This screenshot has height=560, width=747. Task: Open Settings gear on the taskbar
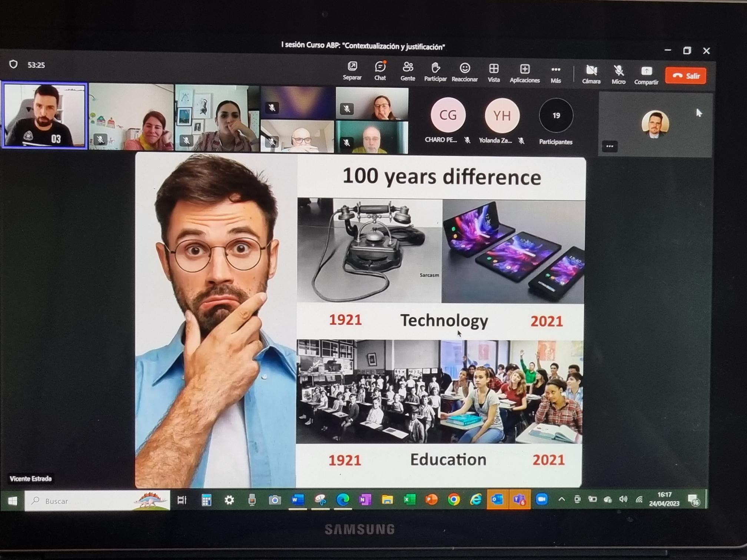tap(229, 500)
